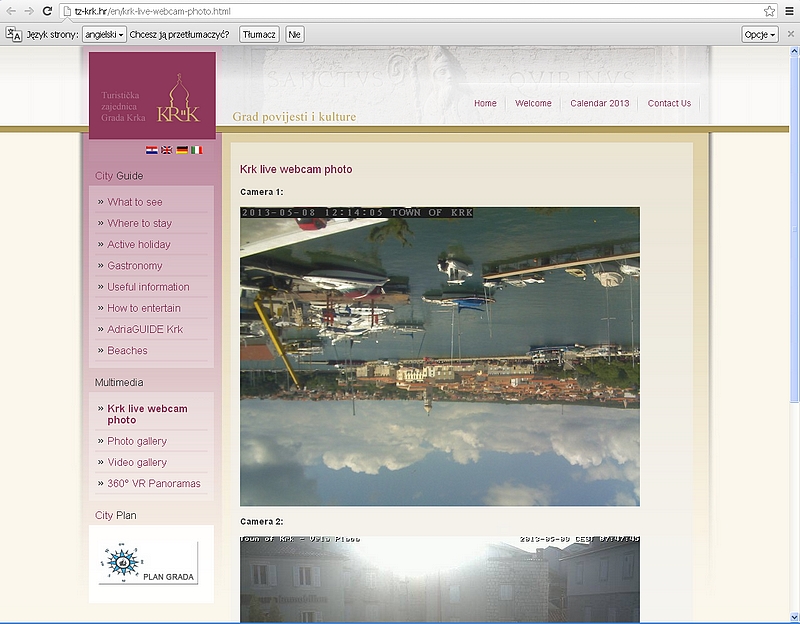800x624 pixels.
Task: Open the Home menu item
Action: coord(485,103)
